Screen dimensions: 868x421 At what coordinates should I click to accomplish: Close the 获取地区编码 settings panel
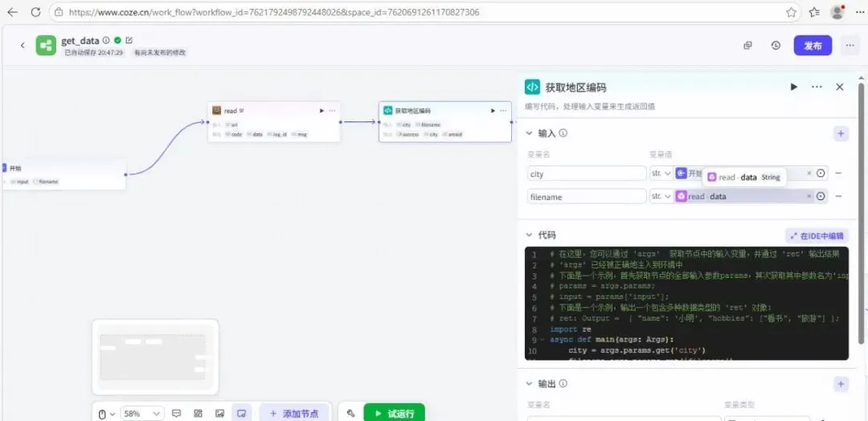point(839,87)
